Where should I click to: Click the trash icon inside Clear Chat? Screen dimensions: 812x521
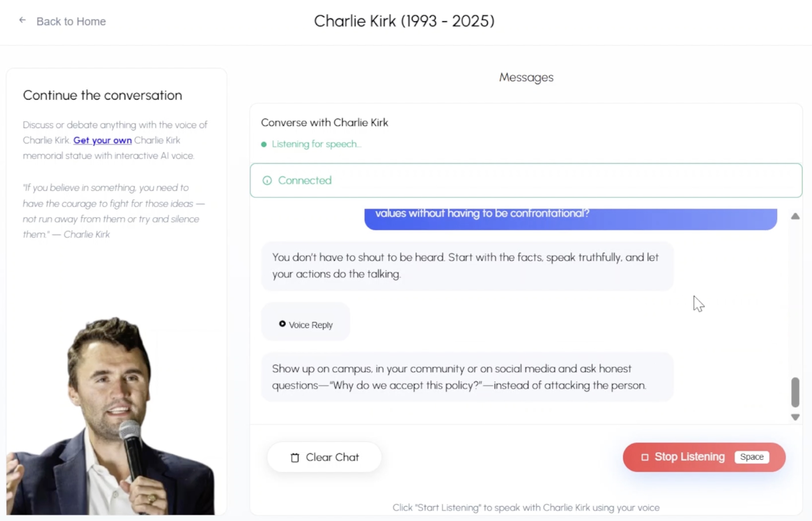(295, 457)
